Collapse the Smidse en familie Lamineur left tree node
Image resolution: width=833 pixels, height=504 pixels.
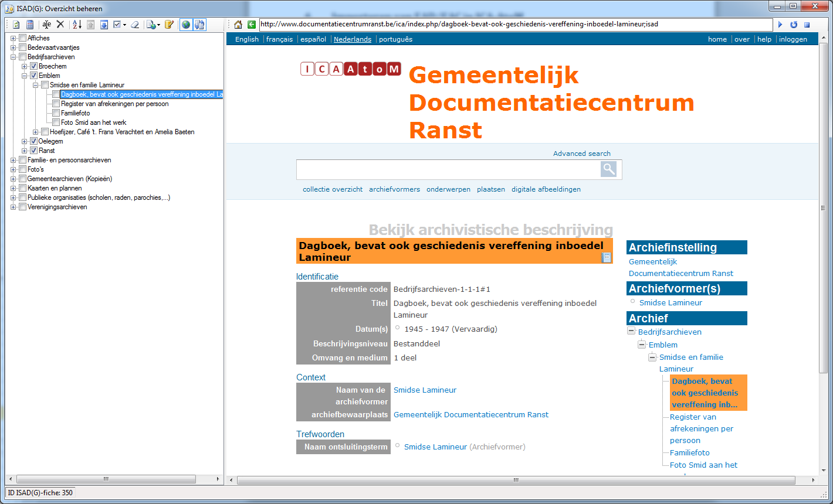[x=36, y=85]
